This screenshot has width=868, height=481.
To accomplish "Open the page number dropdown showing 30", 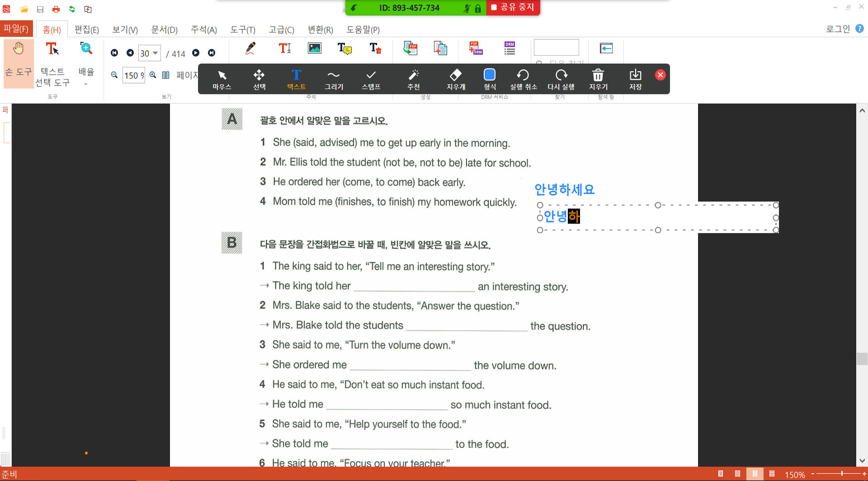I will (155, 53).
